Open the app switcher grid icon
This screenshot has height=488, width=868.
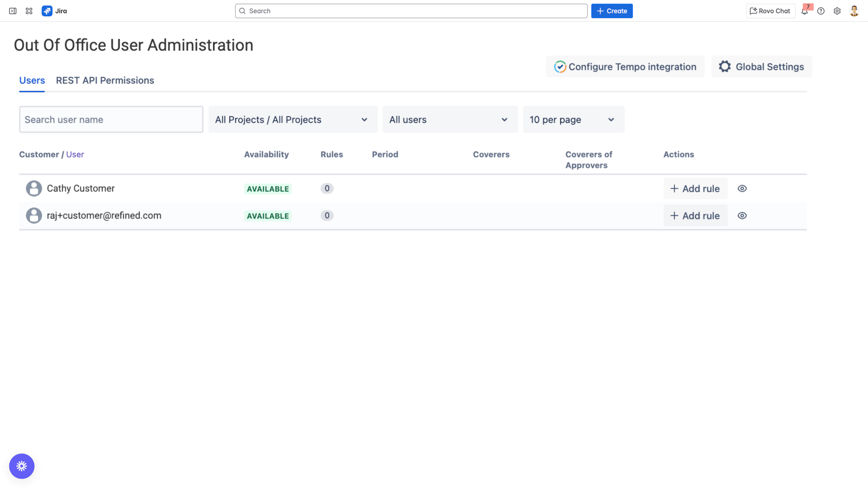pos(29,11)
